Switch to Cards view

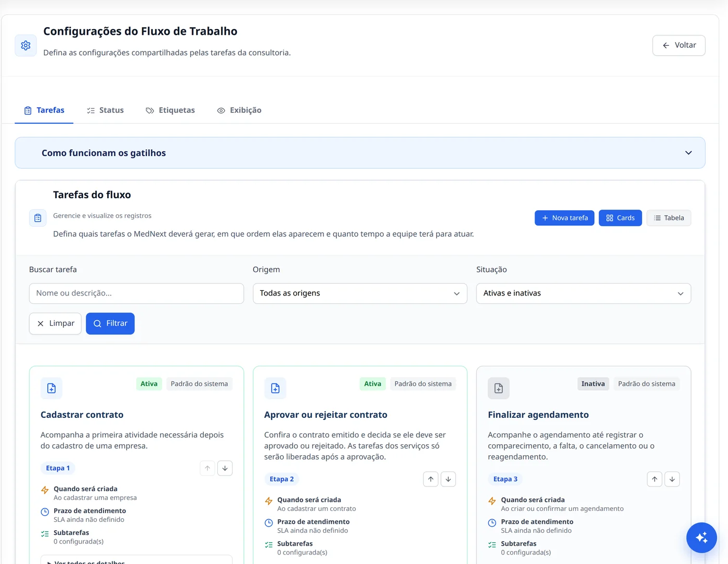pyautogui.click(x=620, y=218)
